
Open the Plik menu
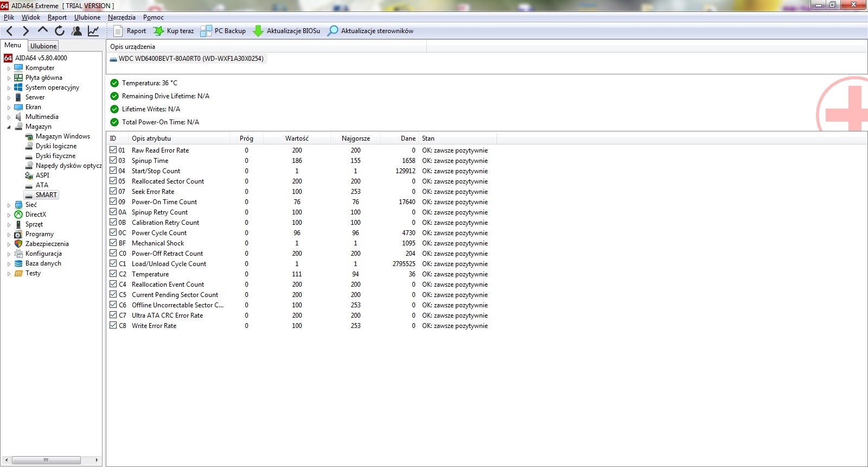(x=9, y=17)
